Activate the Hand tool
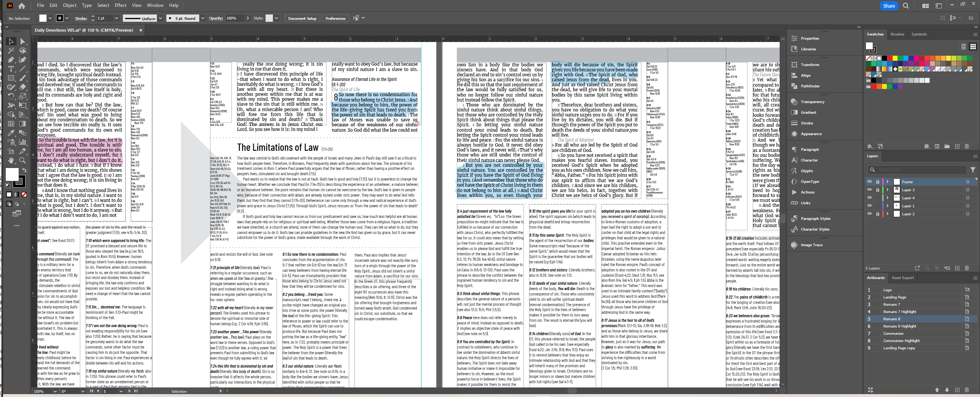The height and width of the screenshot is (397, 980). tap(11, 160)
